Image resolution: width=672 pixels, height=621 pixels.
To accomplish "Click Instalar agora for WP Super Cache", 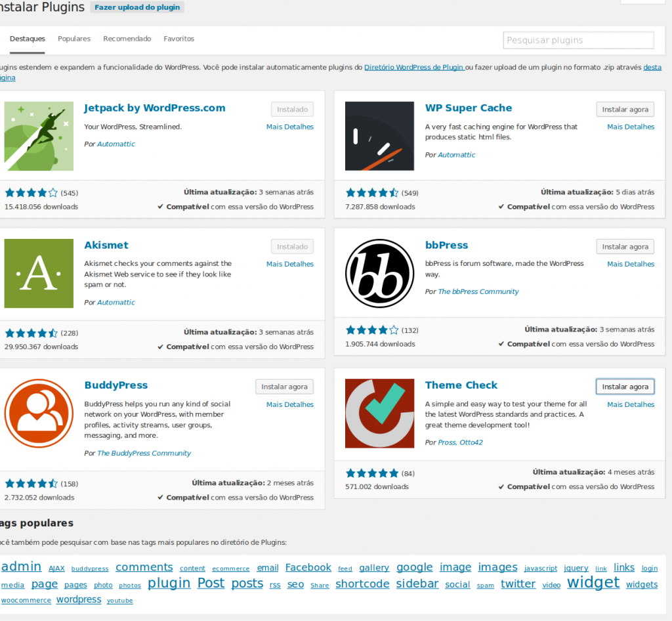I will coord(625,109).
